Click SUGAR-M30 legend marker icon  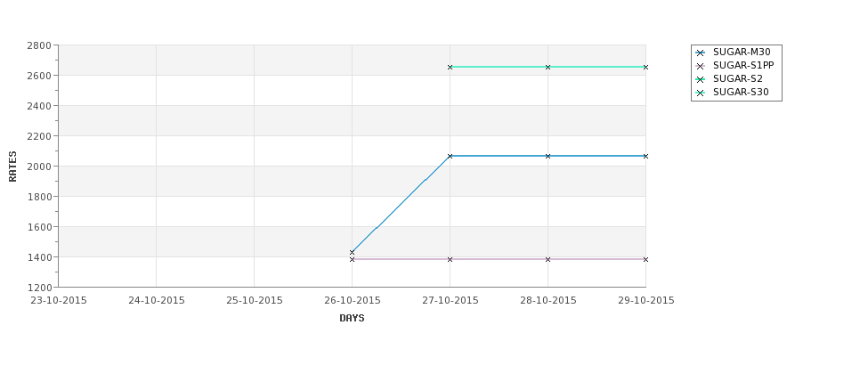(701, 53)
